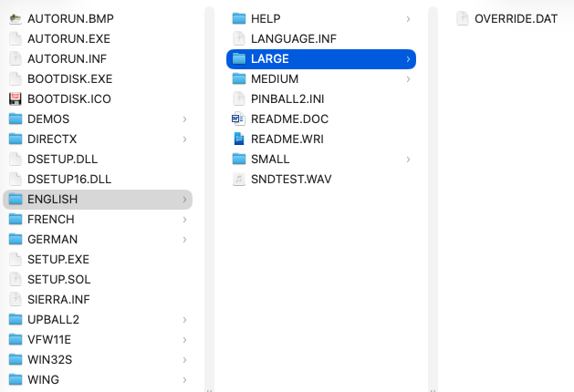The height and width of the screenshot is (392, 574).
Task: Select the README.DOC Word document icon
Action: pyautogui.click(x=239, y=119)
